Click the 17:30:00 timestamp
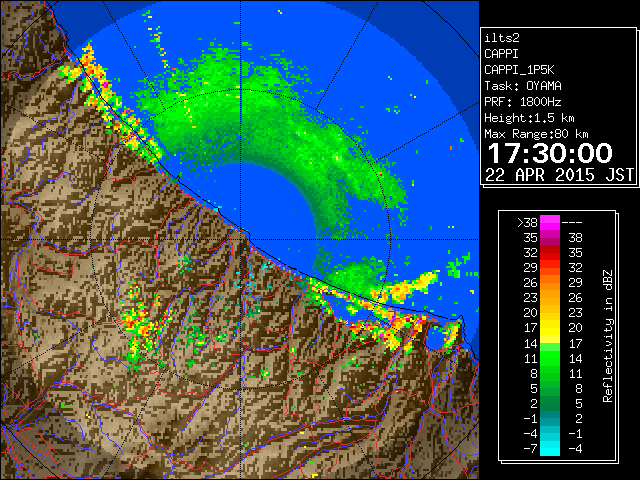This screenshot has width=640, height=480. 550,153
